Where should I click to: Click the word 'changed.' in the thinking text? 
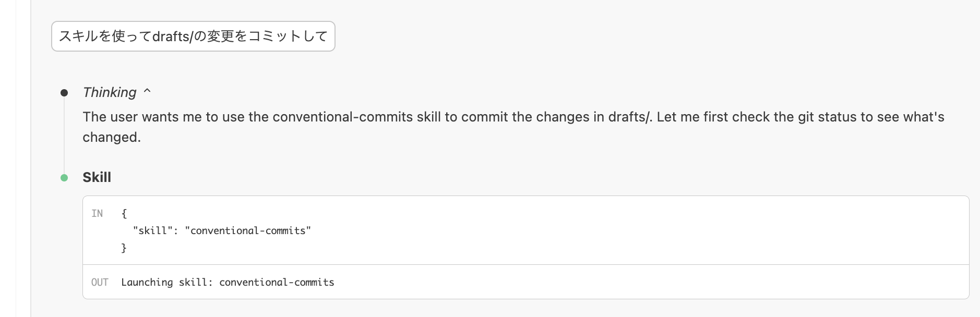pos(112,137)
